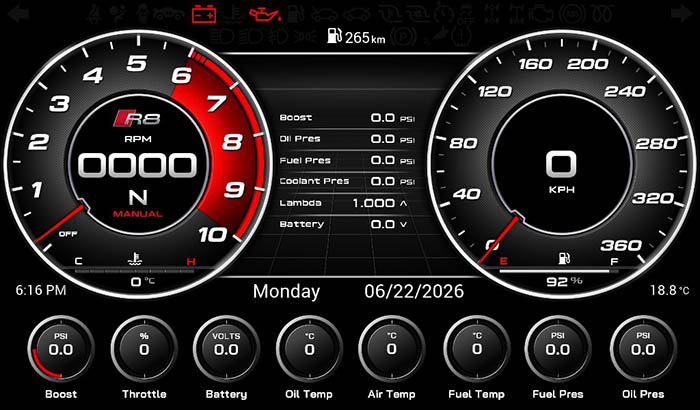Select the Fuel Pres round gauge

coord(558,348)
